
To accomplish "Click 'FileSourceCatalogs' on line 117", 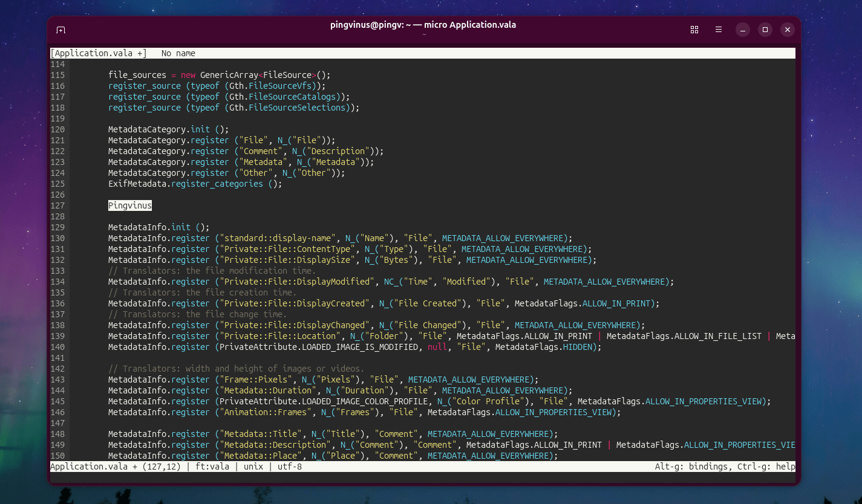I will click(292, 97).
